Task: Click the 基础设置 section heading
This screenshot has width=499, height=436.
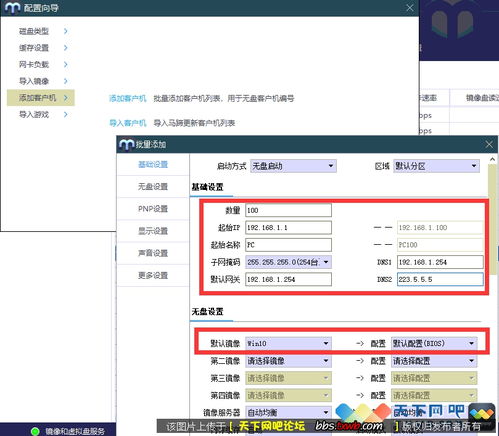Action: [x=207, y=187]
